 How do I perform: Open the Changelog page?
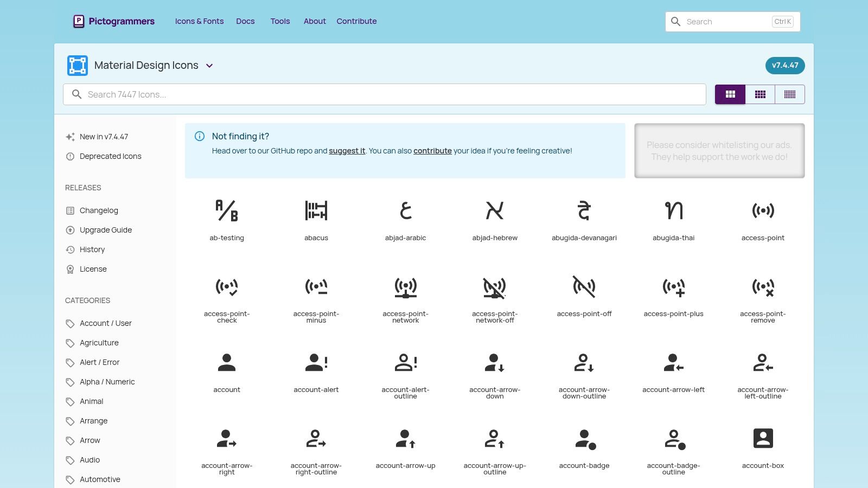coord(99,210)
